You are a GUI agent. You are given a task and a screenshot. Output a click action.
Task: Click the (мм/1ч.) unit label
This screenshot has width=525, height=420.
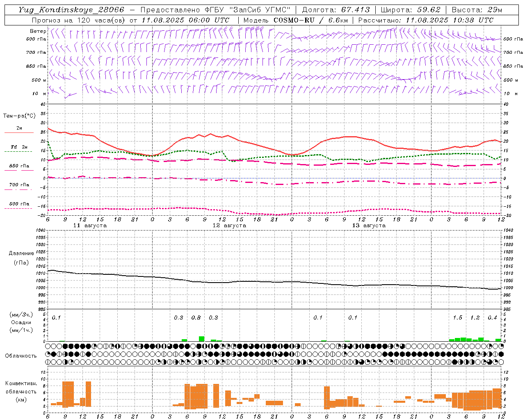click(21, 330)
